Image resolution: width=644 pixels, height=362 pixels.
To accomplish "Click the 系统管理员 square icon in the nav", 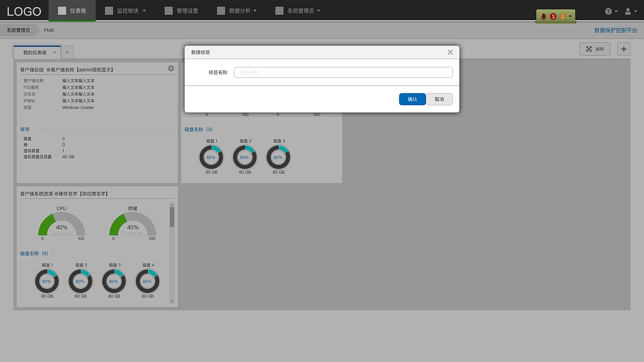I will 279,11.
